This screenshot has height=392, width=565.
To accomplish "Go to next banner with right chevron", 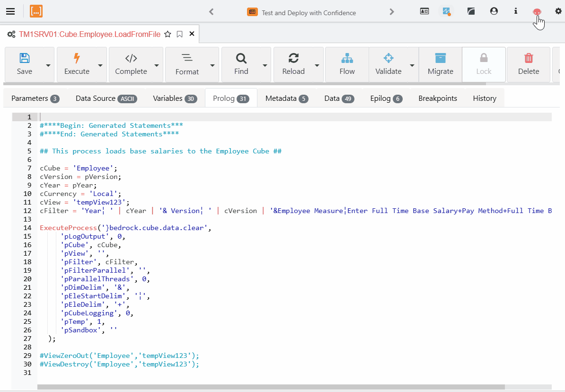I will (391, 12).
